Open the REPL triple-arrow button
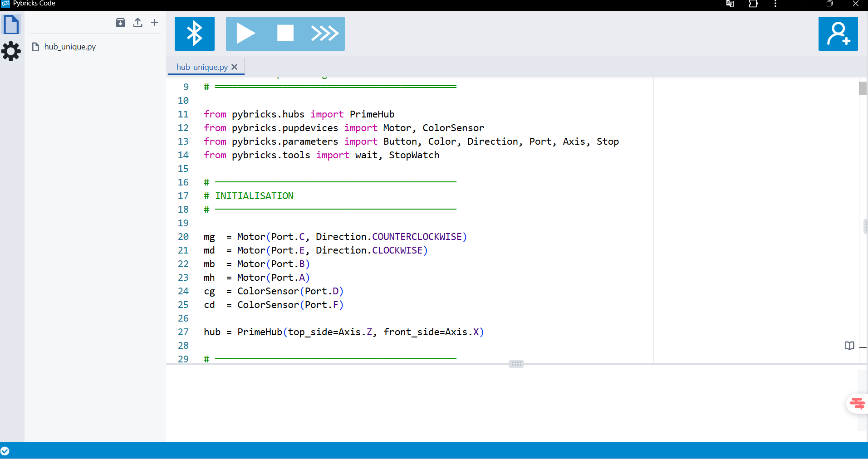 point(325,34)
